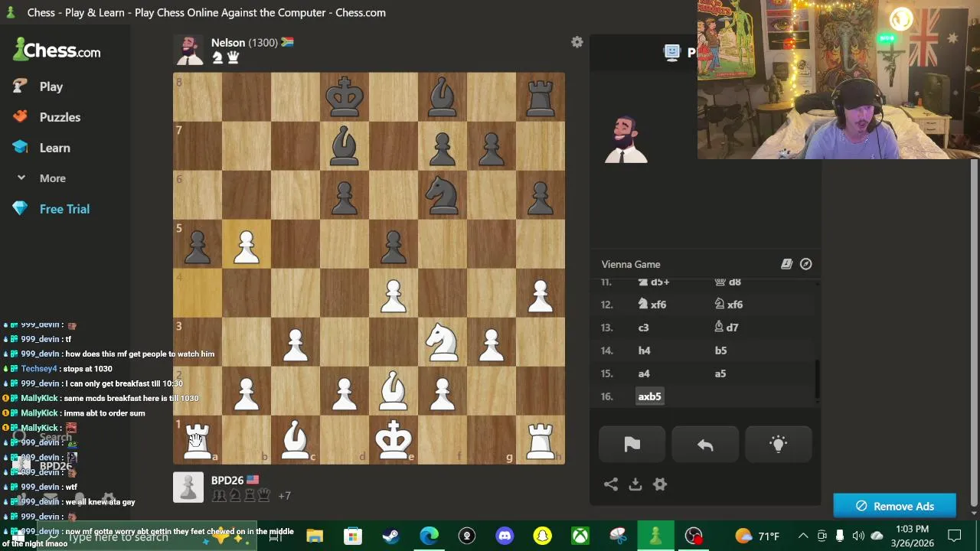Click the black rook on h8

(x=541, y=97)
